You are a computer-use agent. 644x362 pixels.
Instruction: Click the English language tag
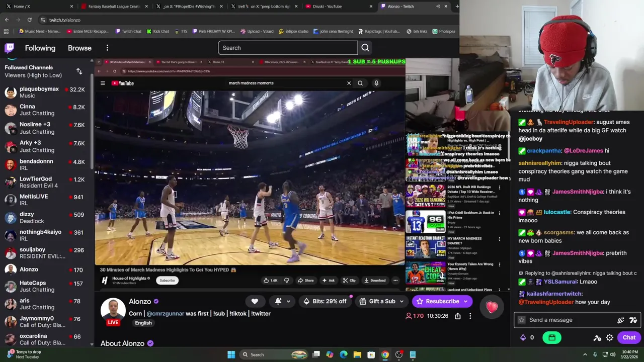click(143, 323)
